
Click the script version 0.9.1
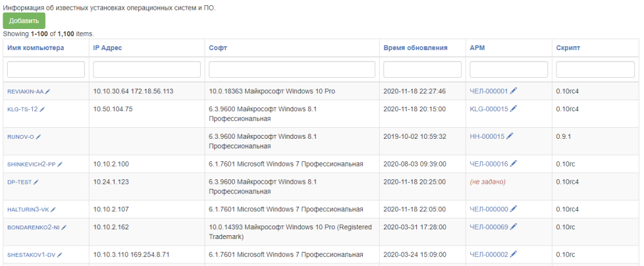click(563, 136)
